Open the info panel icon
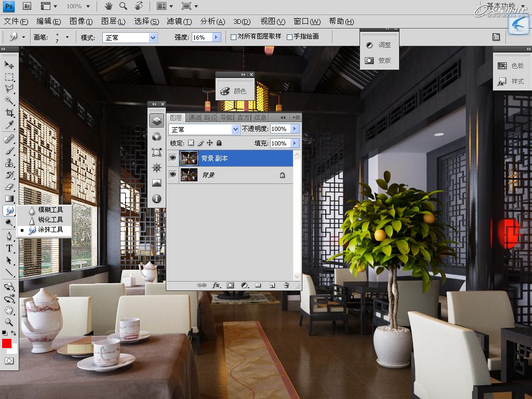The image size is (532, 399). 156,198
